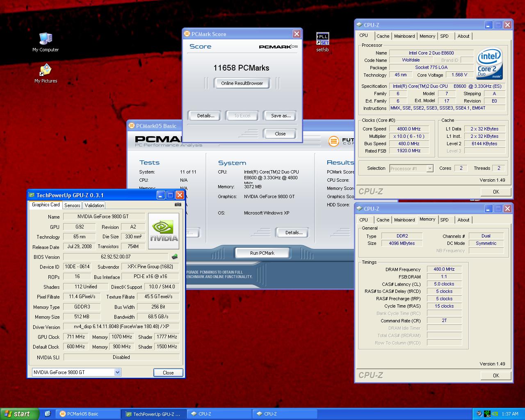Open Mainboard tab in upper CPU-Z window
Screen dimensions: 525x420
(404, 36)
